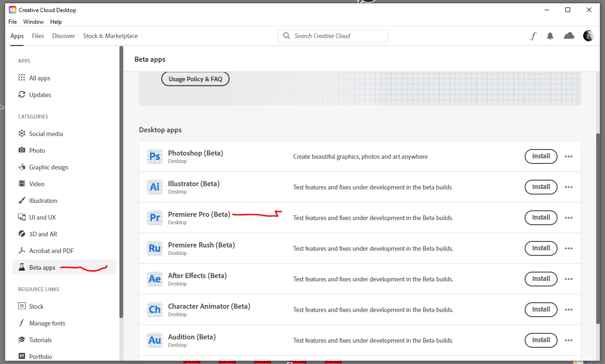Install Illustrator (Beta)
Viewport: 605px width, 364px height.
click(x=541, y=187)
